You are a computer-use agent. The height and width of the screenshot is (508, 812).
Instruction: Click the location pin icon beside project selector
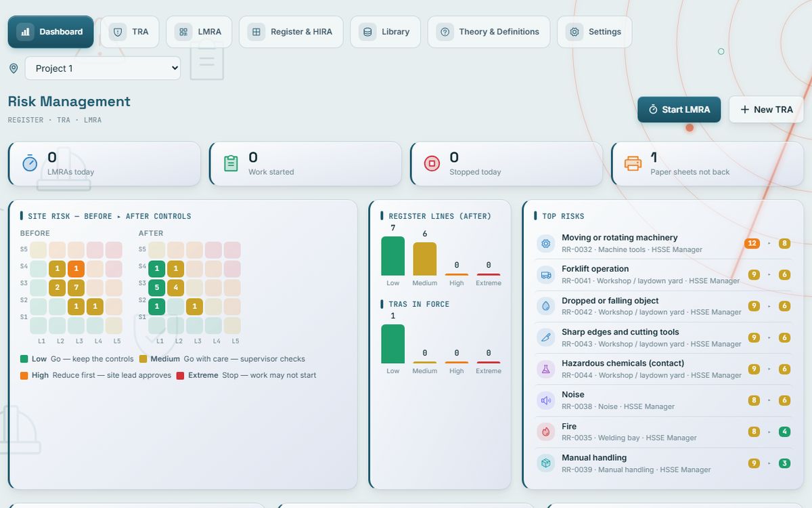coord(14,68)
